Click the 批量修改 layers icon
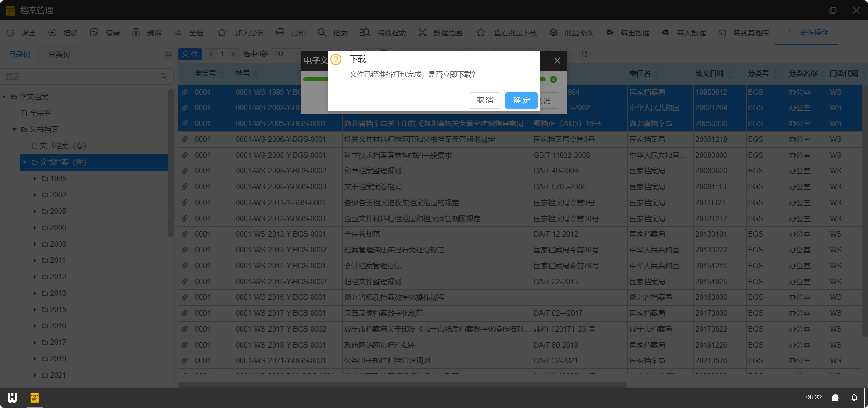The image size is (868, 408). click(x=553, y=32)
